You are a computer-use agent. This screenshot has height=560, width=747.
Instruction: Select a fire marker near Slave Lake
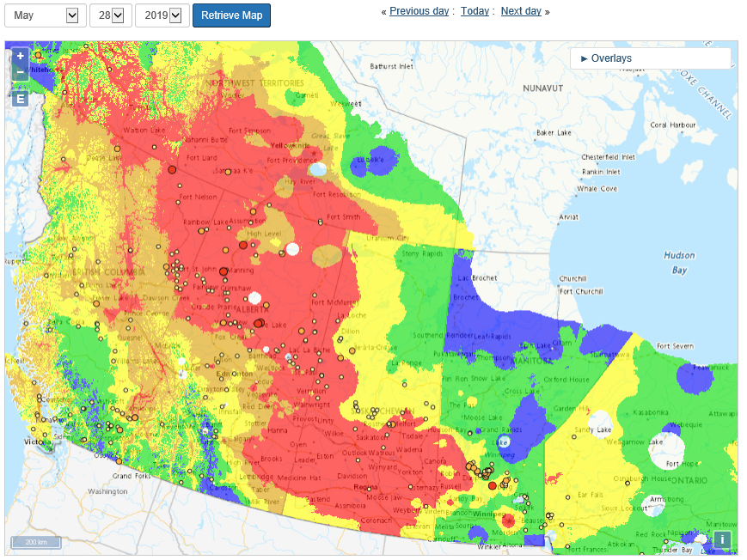258,323
